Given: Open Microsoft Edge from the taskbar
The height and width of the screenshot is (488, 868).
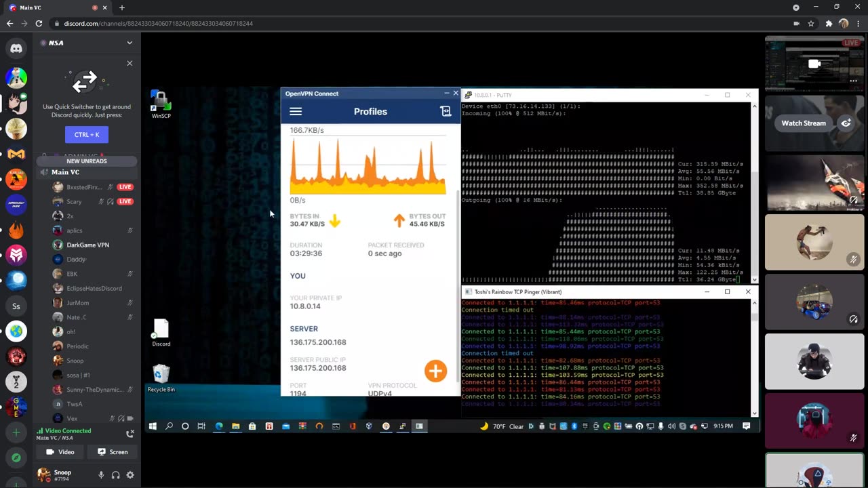Looking at the screenshot, I should 219,426.
